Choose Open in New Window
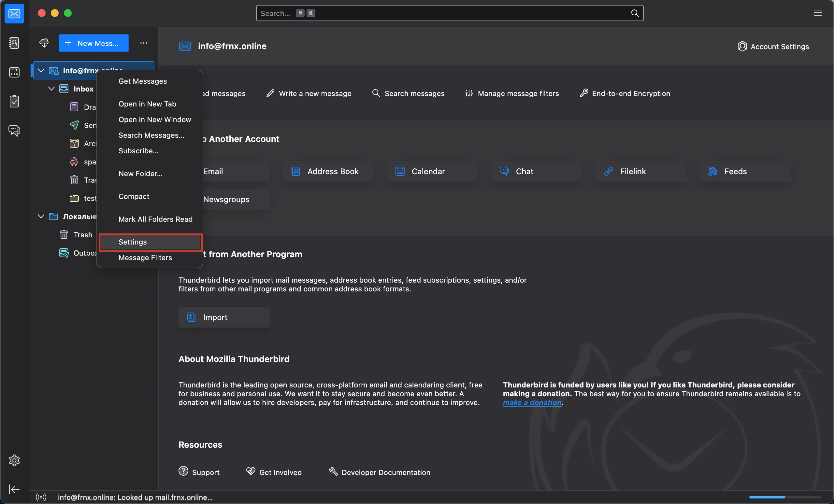Viewport: 834px width, 504px height. [150, 119]
